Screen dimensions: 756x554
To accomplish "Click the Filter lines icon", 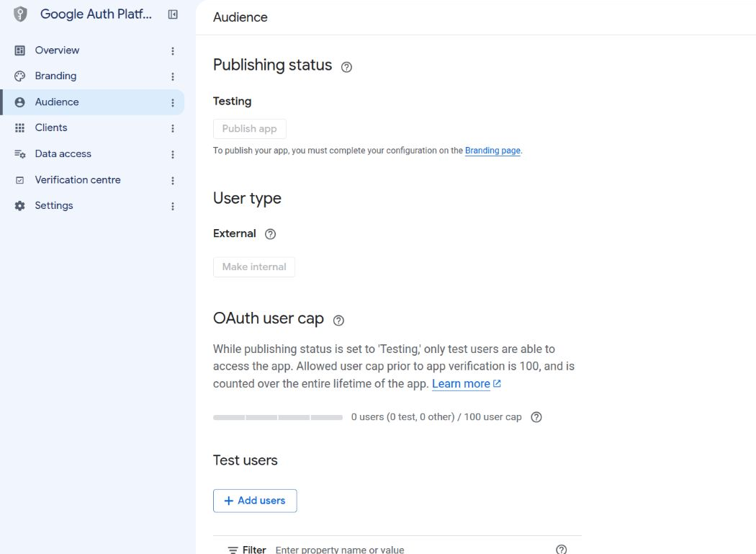I will (x=233, y=550).
